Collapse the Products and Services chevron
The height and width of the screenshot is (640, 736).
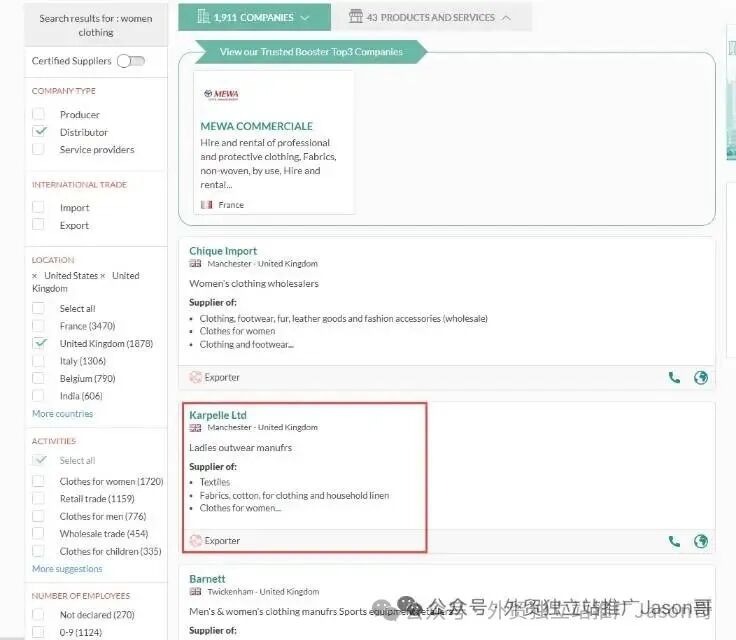506,18
